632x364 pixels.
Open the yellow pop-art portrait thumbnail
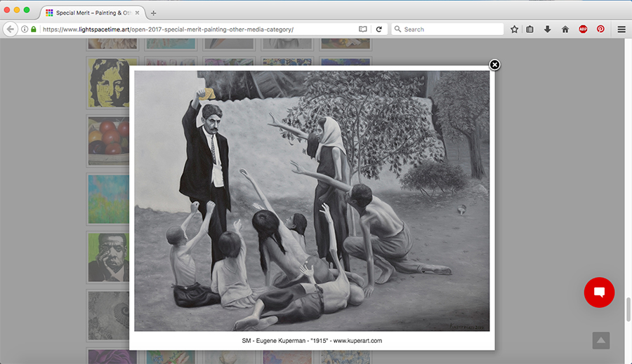[108, 83]
